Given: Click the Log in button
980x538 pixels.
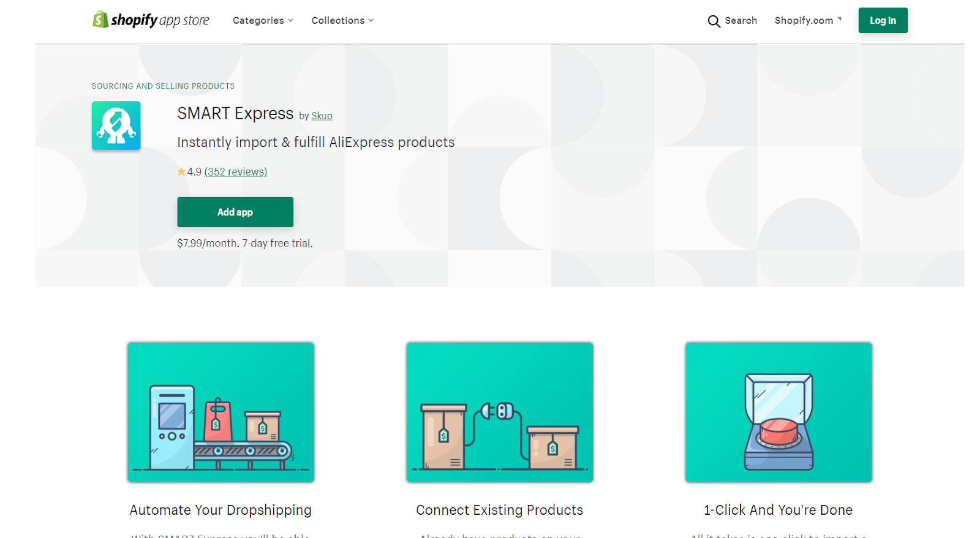Looking at the screenshot, I should 883,20.
